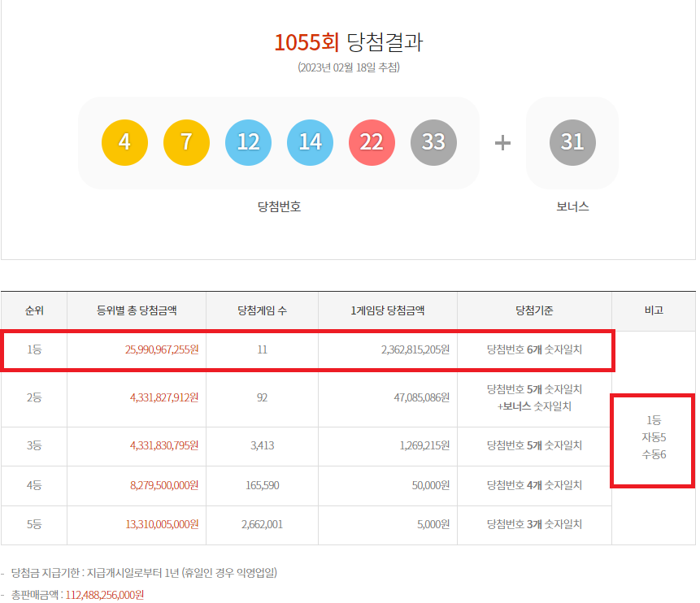Click per-game prize 50,000원
Viewport: 700px width, 603px height.
pyautogui.click(x=431, y=485)
